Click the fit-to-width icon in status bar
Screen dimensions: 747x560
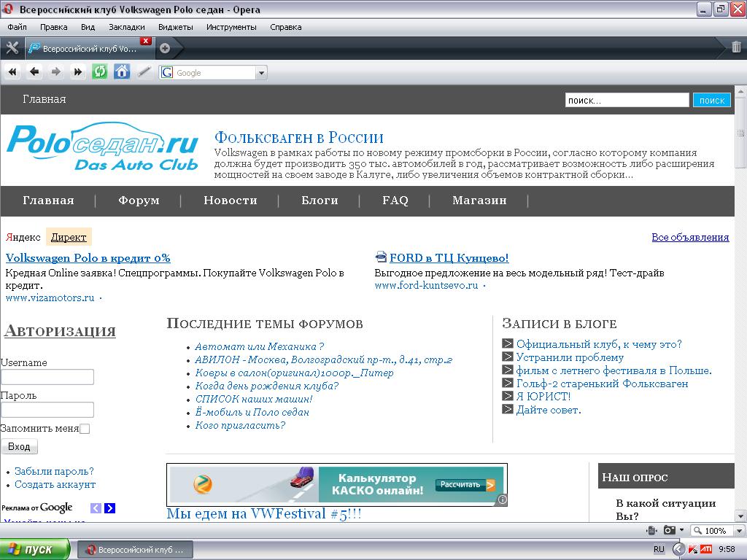click(x=651, y=530)
